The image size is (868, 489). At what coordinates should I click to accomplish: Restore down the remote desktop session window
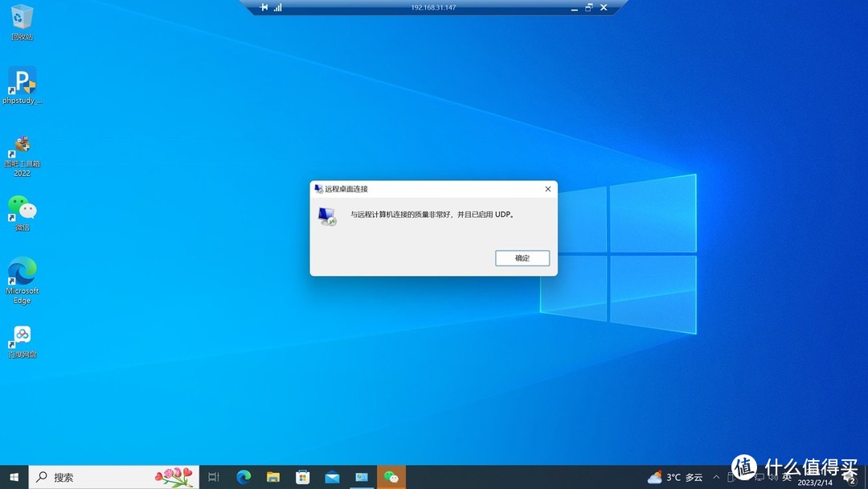point(588,7)
